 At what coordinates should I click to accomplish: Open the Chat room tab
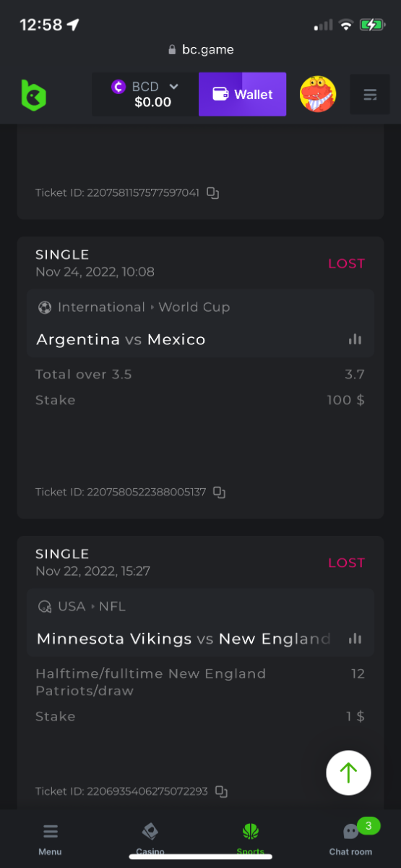(351, 839)
